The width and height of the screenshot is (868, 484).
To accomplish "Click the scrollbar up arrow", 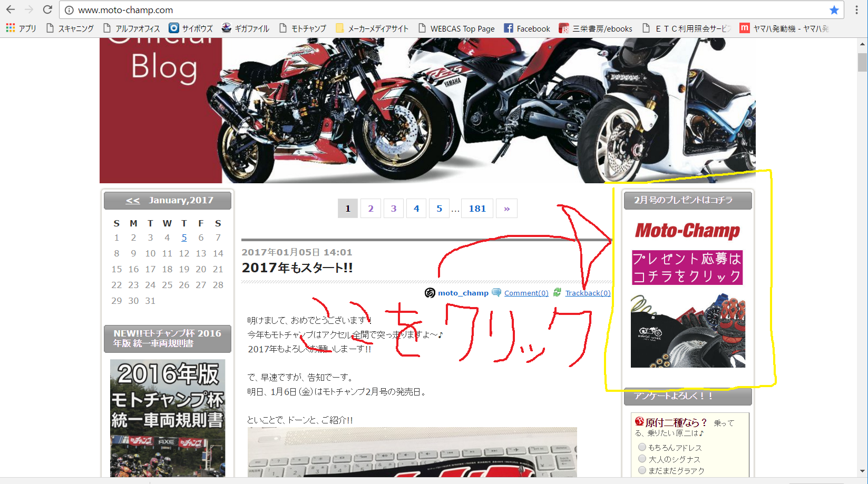I will [862, 44].
